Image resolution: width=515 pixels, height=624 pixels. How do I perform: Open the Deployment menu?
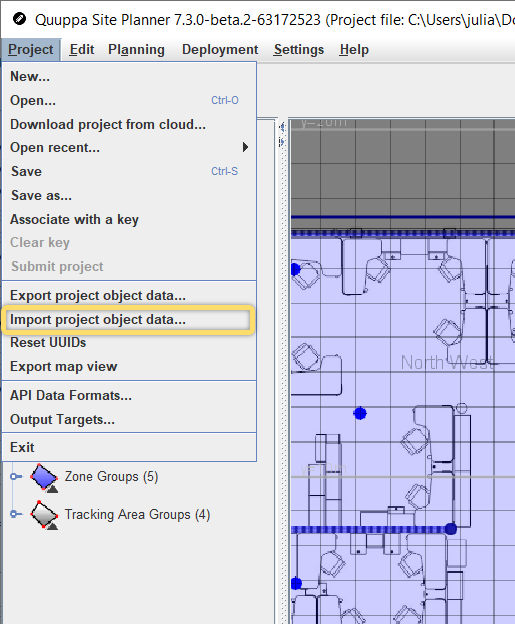tap(220, 50)
